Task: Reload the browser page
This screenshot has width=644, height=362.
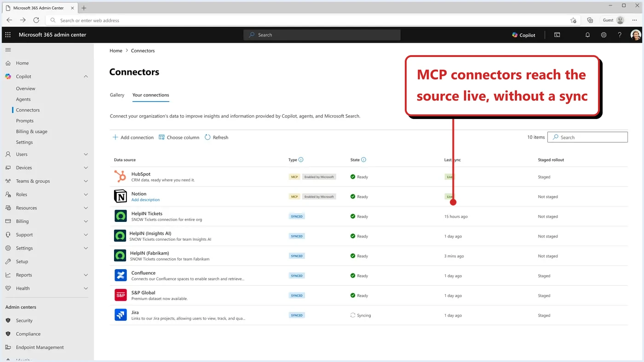Action: tap(36, 20)
